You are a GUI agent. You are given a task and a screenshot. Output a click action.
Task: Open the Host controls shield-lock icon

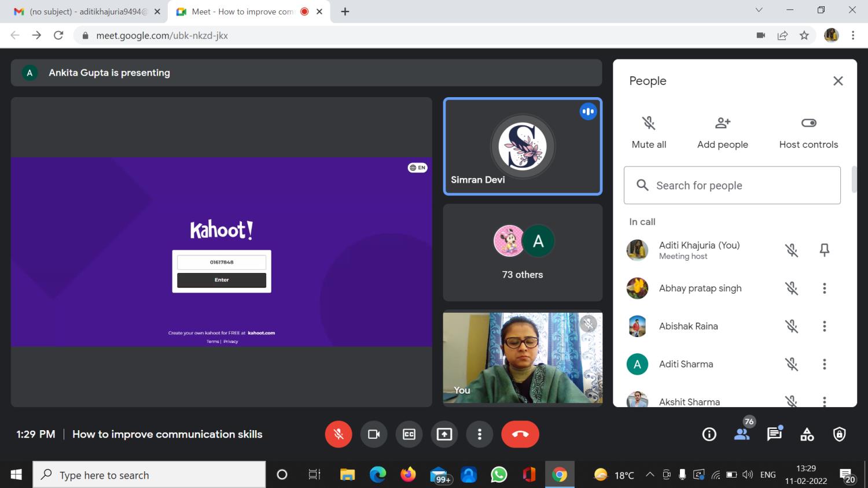(839, 434)
